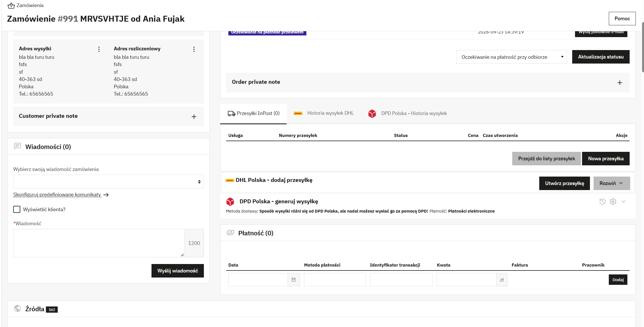Expand DHL section with the Rozwiń button
This screenshot has width=644, height=327.
point(611,183)
